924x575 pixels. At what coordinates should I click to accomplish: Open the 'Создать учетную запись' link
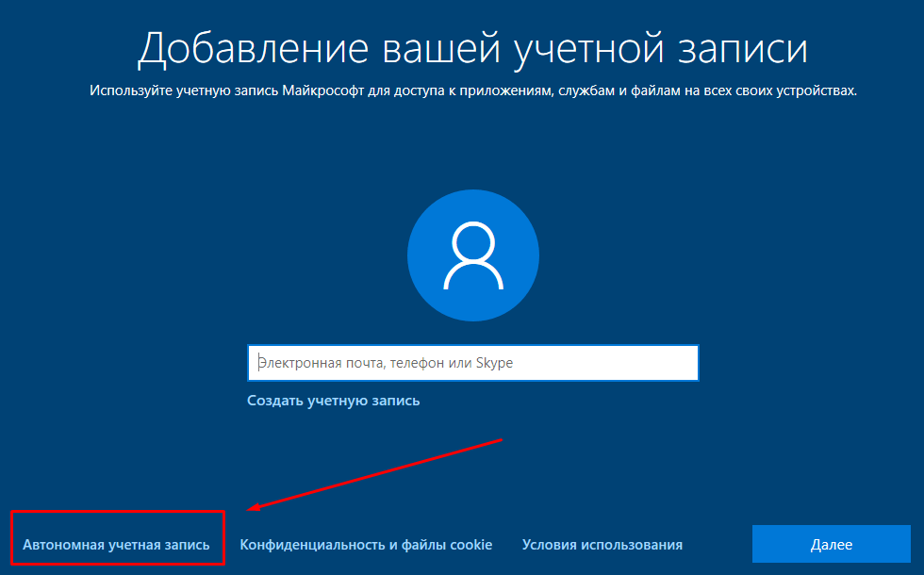(333, 401)
